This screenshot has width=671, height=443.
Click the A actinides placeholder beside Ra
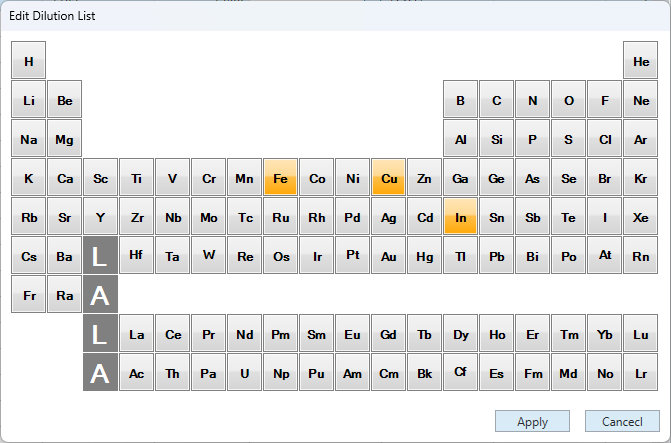(100, 294)
